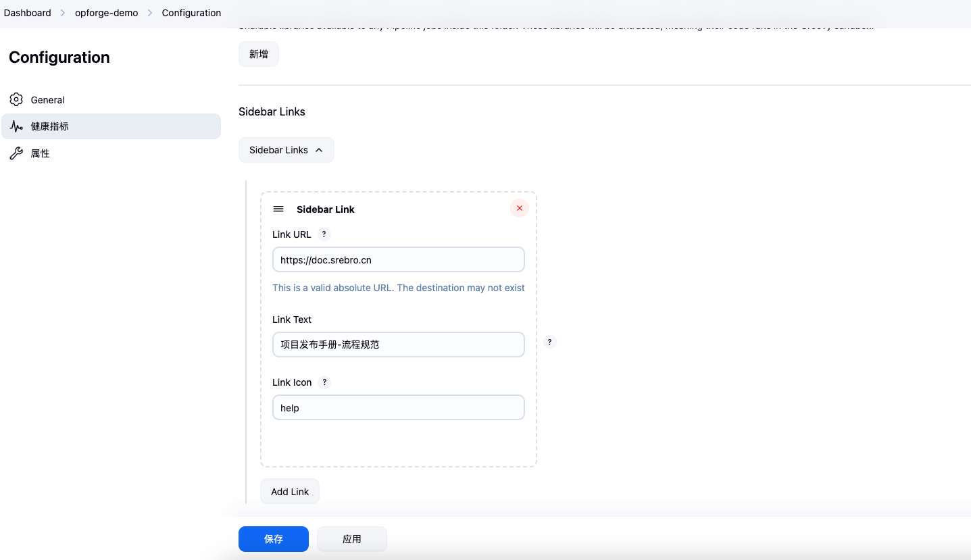Focus the Link URL input field

click(398, 260)
